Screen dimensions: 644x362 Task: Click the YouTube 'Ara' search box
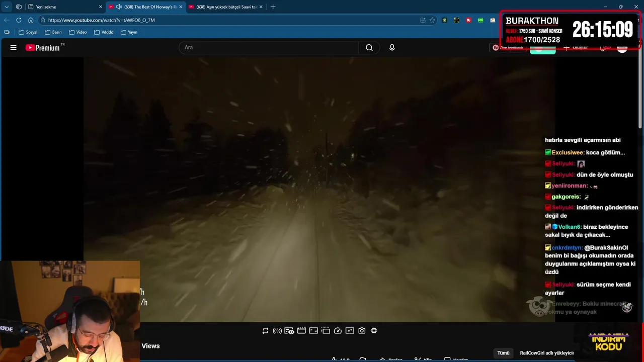click(269, 48)
